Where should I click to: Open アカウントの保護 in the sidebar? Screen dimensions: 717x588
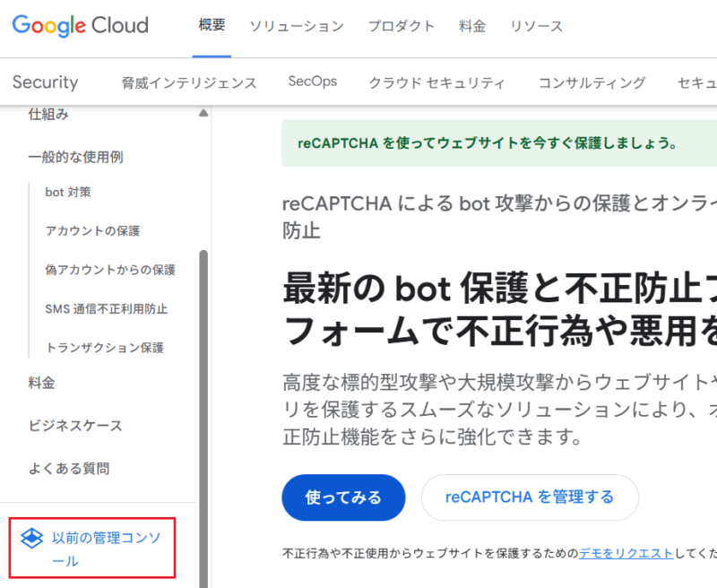click(x=92, y=231)
